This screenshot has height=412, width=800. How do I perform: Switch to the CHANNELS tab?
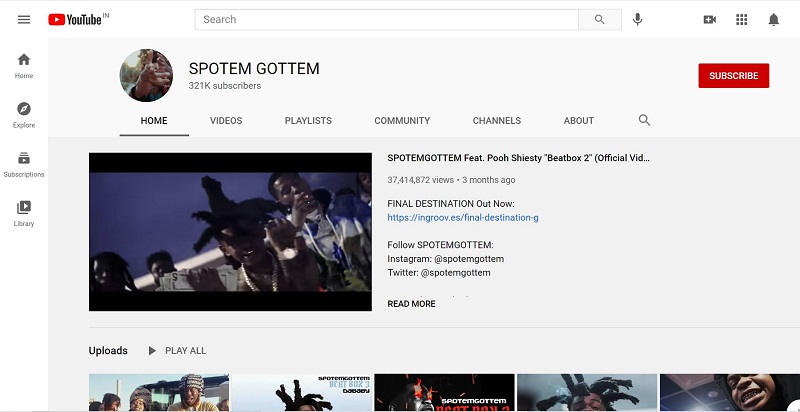click(x=497, y=121)
